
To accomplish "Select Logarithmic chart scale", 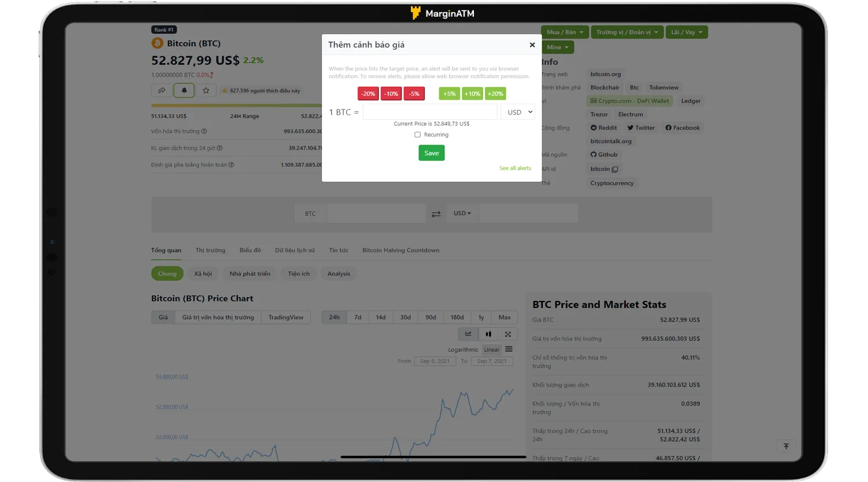I will pos(463,349).
